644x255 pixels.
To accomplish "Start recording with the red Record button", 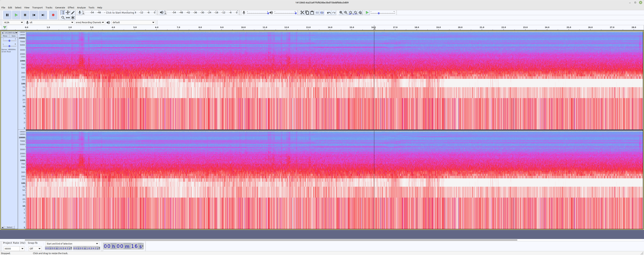I will tap(53, 15).
